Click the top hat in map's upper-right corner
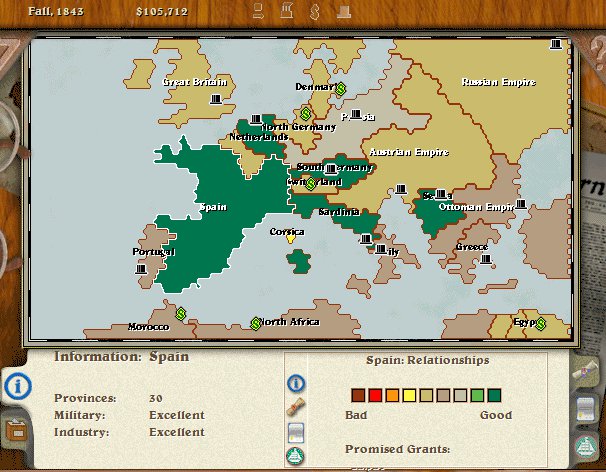The height and width of the screenshot is (472, 606). (x=556, y=44)
